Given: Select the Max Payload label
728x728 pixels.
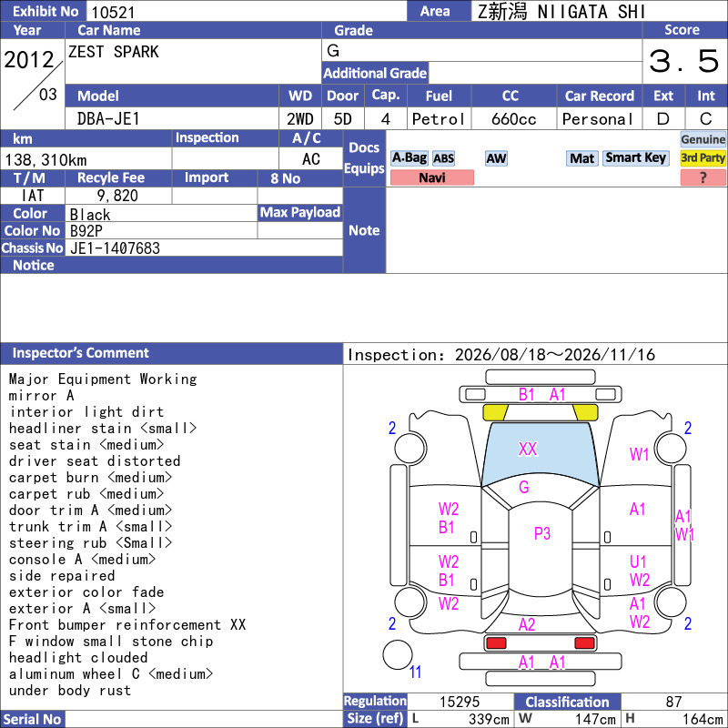Looking at the screenshot, I should (x=300, y=212).
